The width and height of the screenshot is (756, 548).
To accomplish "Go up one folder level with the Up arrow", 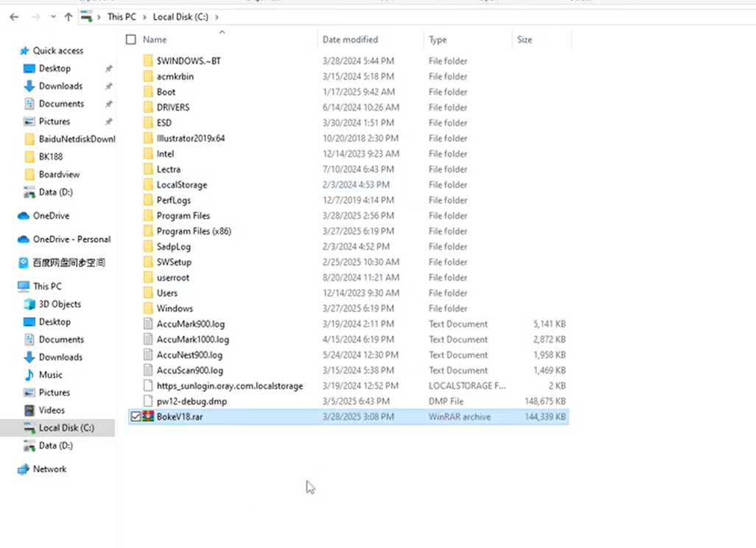I will click(69, 17).
